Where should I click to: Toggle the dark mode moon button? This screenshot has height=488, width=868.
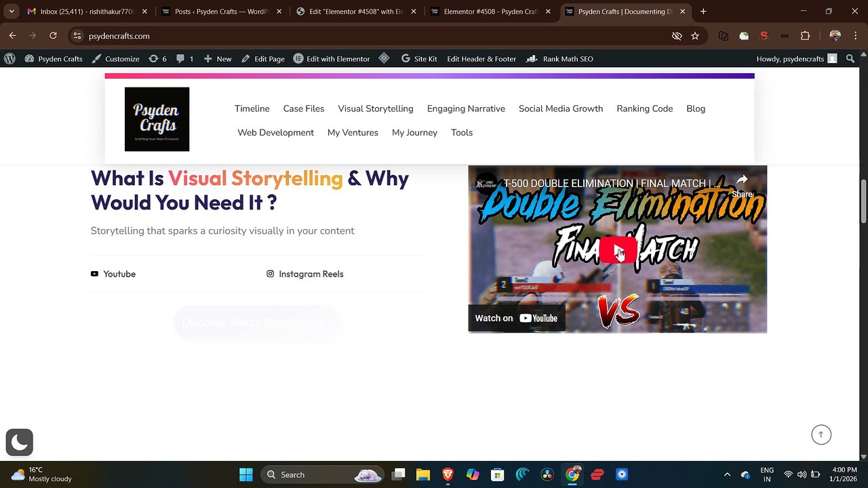coord(19,443)
